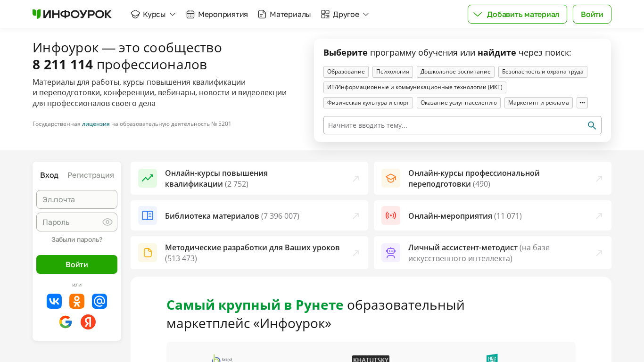Open the Мероприятия menu item
Image resolution: width=644 pixels, height=362 pixels.
click(x=217, y=14)
